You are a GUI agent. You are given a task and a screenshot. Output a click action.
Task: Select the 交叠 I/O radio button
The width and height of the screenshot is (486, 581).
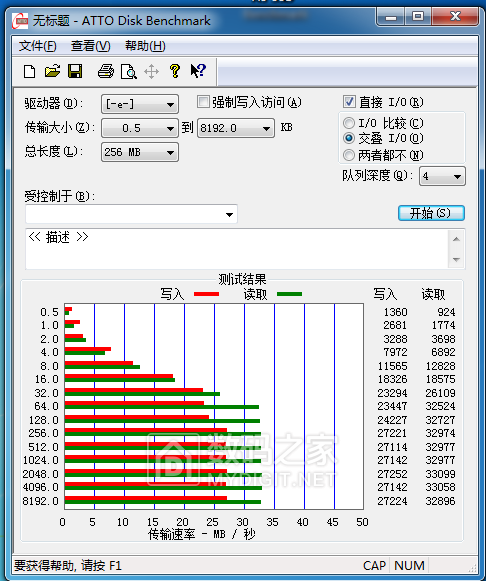pos(349,138)
